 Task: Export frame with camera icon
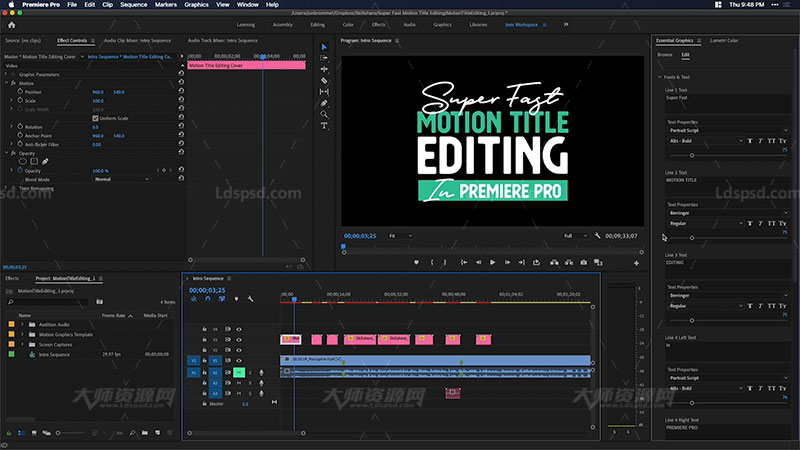(x=583, y=262)
